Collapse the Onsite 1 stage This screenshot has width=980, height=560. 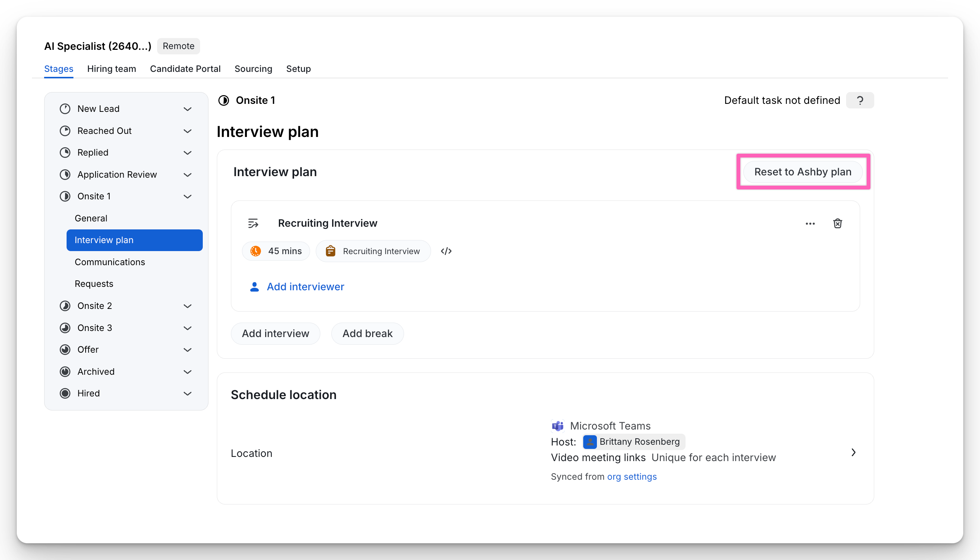point(187,197)
